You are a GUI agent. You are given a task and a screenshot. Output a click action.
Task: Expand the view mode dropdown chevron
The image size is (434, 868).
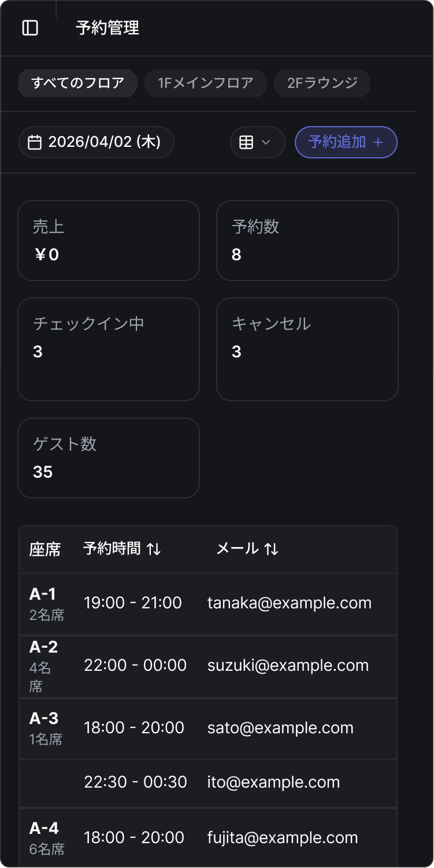coord(266,142)
